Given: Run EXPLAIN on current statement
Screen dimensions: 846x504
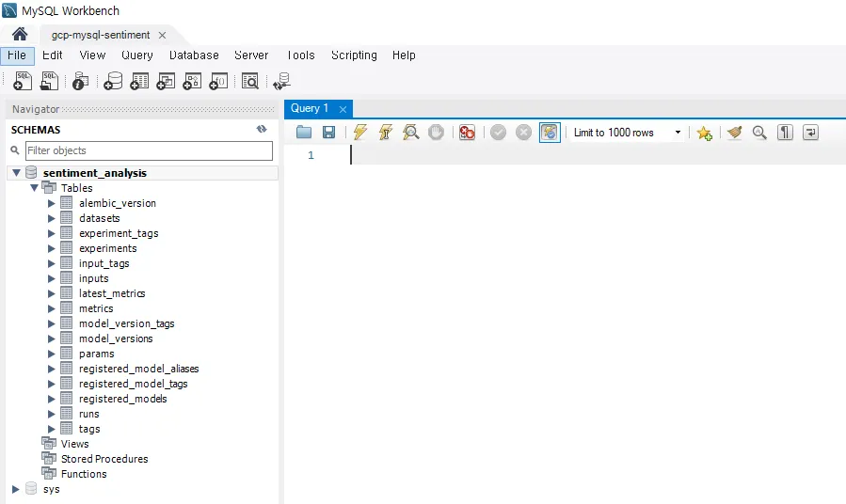Looking at the screenshot, I should pyautogui.click(x=410, y=132).
